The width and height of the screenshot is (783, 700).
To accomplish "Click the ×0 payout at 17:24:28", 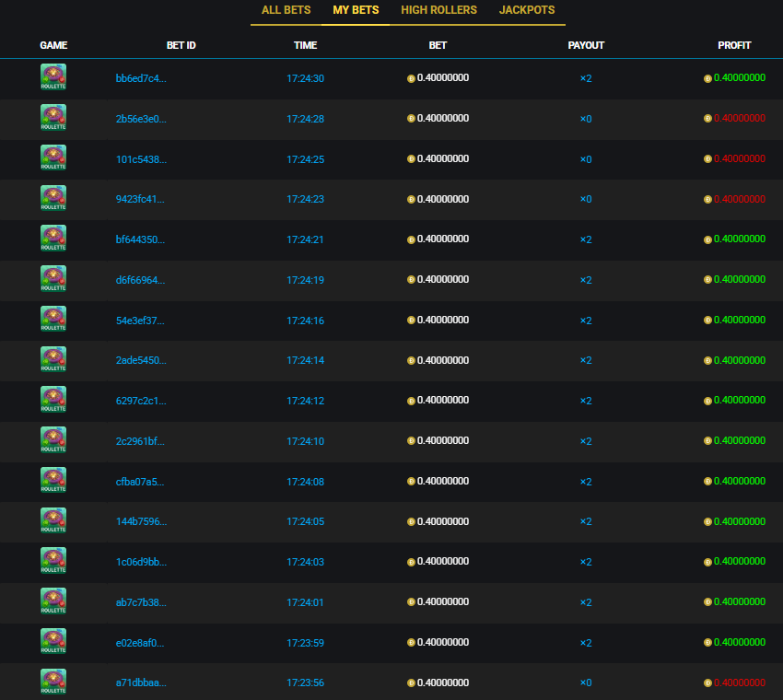I will [586, 119].
